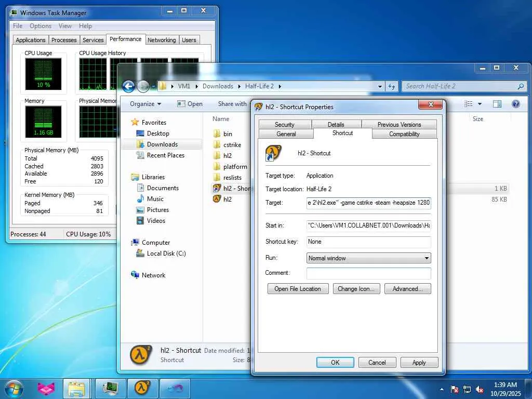Screen dimensions: 532x399
Task: Click the Name column header
Action: (221, 119)
